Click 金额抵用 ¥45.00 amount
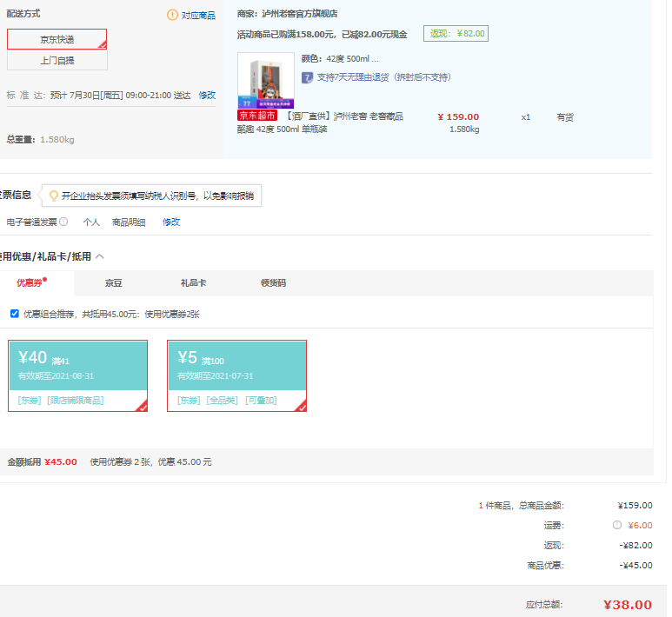This screenshot has width=672, height=617. 61,462
